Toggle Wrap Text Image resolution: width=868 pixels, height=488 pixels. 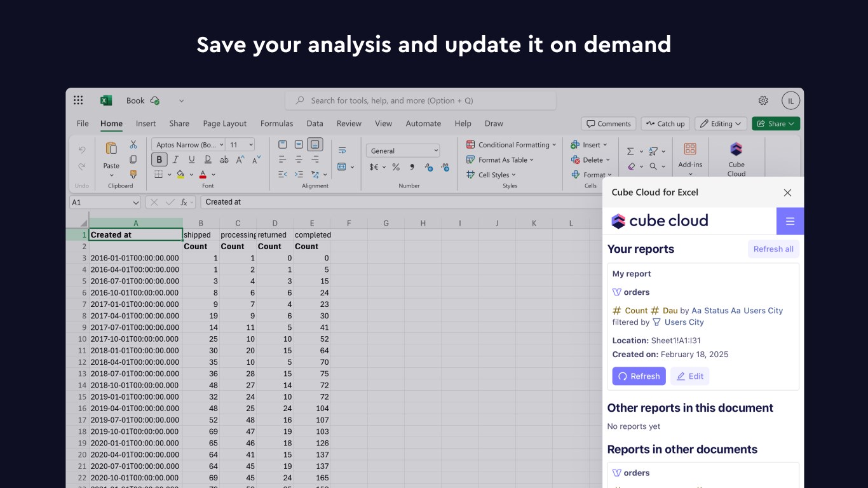click(342, 151)
